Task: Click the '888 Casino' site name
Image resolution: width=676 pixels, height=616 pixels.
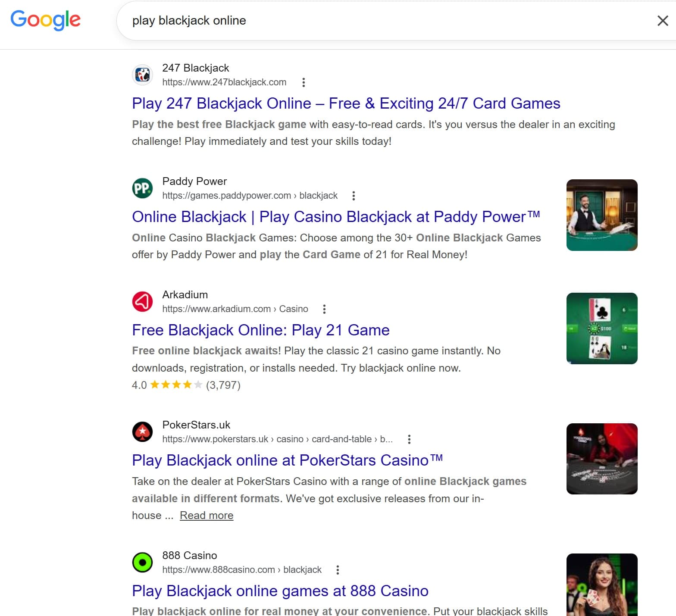Action: (x=190, y=556)
